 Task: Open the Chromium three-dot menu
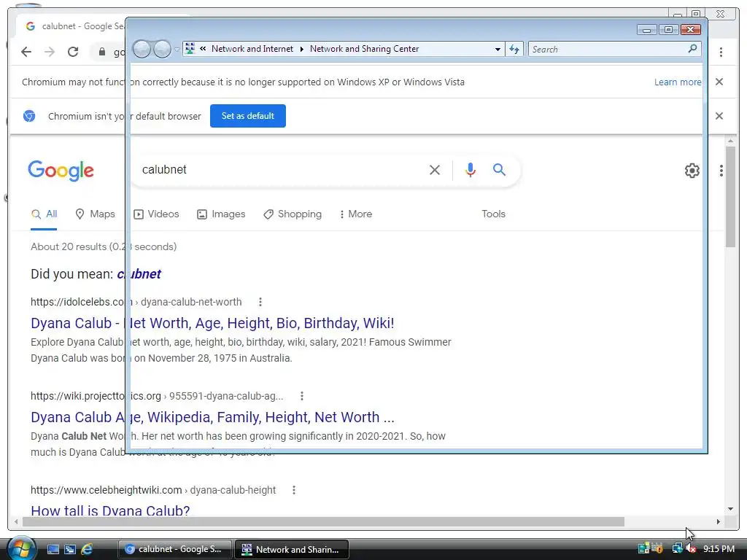[721, 52]
